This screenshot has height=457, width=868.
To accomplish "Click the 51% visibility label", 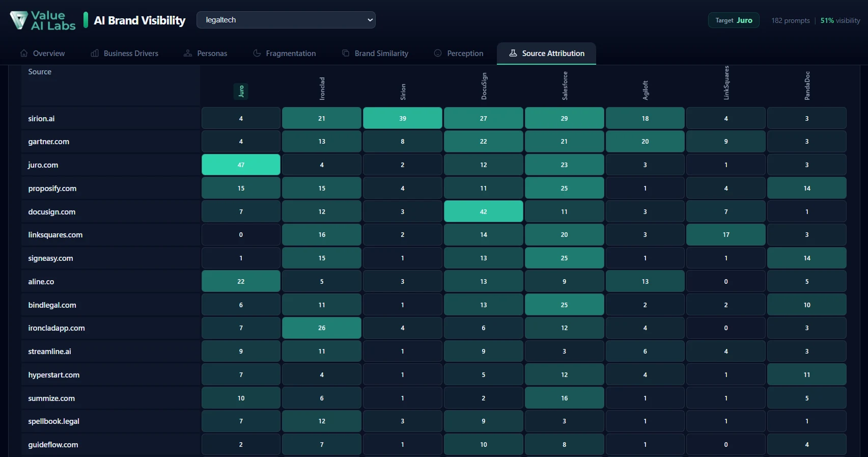I will (x=840, y=20).
